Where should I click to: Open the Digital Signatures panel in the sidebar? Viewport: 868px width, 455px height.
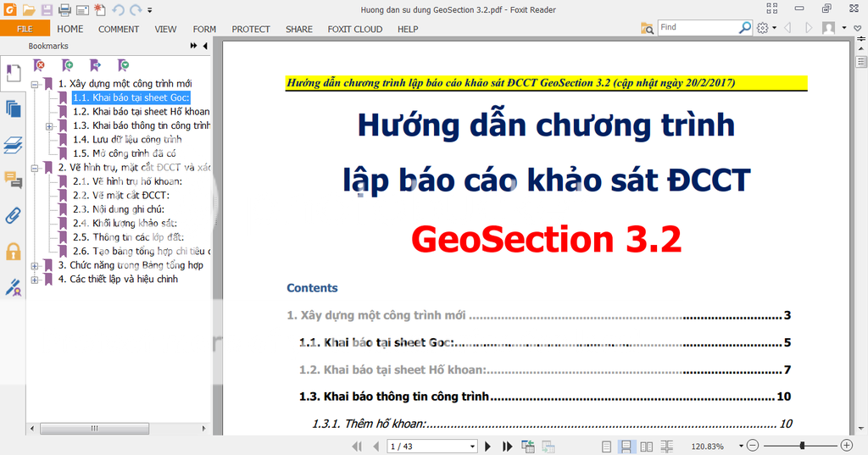13,287
